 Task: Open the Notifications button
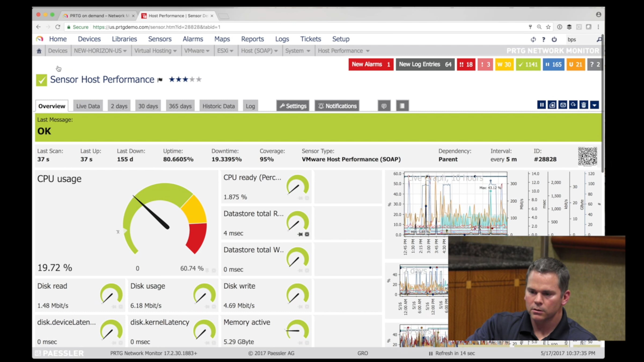(x=337, y=106)
